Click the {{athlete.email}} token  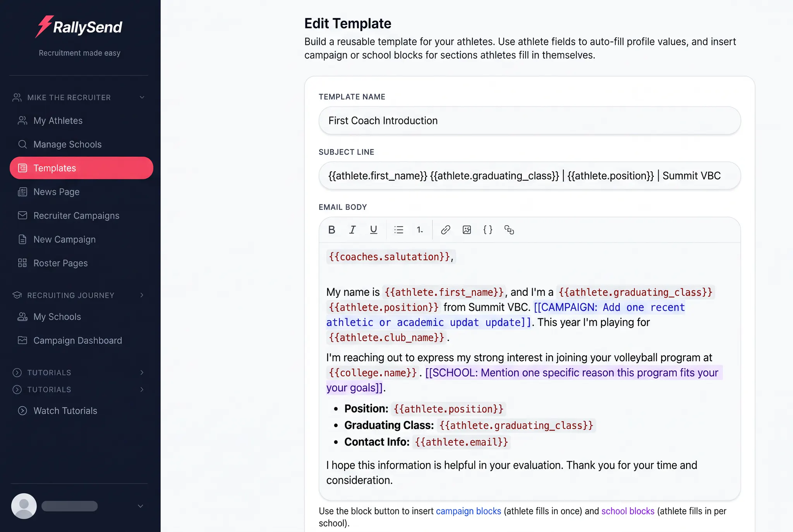tap(462, 442)
